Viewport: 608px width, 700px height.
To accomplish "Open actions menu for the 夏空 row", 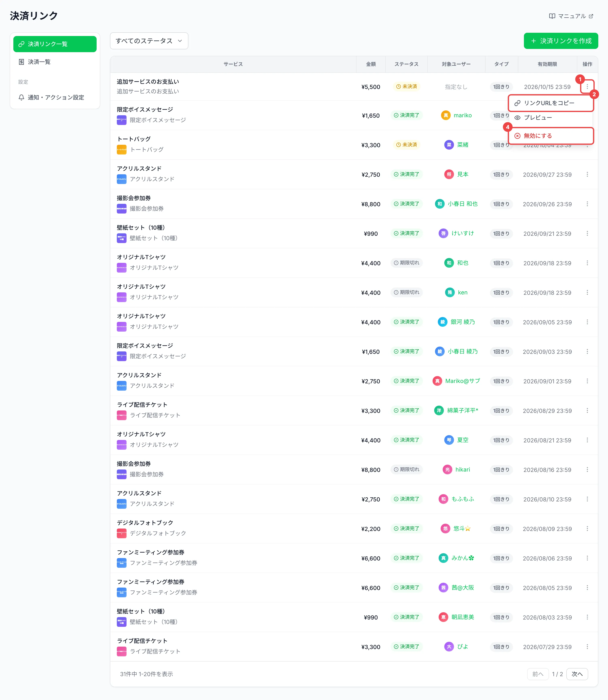I will [587, 440].
